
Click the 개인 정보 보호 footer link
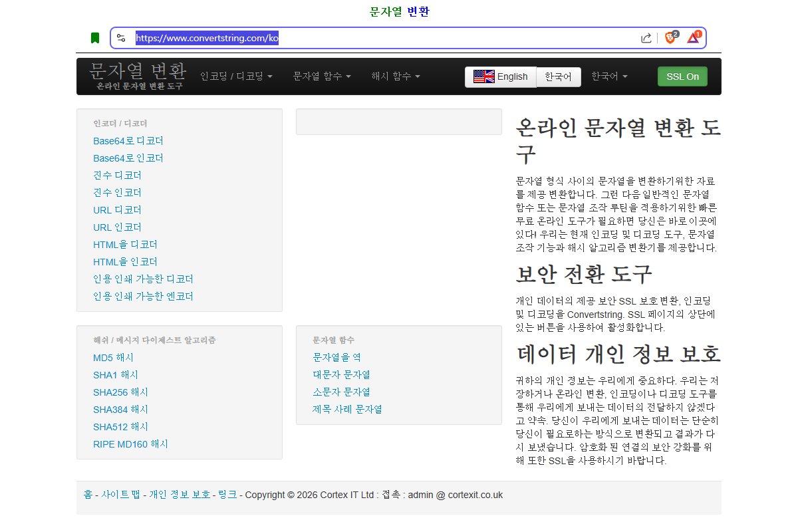click(x=180, y=495)
